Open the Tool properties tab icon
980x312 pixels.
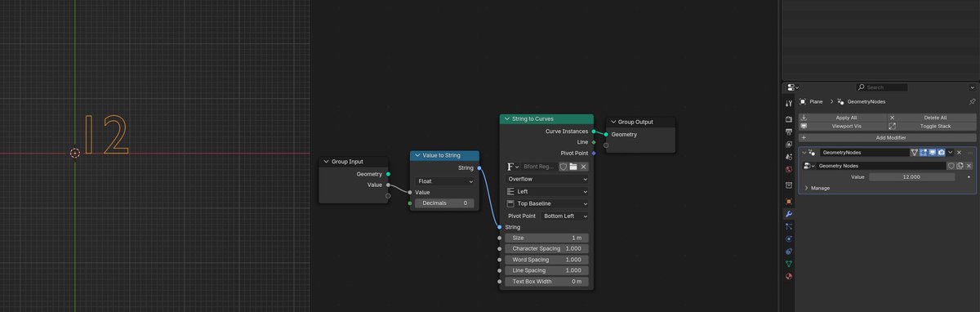(789, 103)
